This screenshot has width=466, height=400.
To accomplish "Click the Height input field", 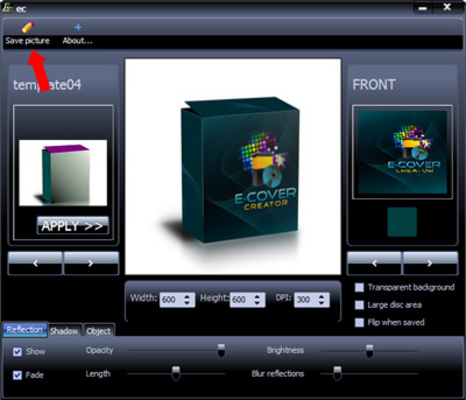I will [x=247, y=300].
